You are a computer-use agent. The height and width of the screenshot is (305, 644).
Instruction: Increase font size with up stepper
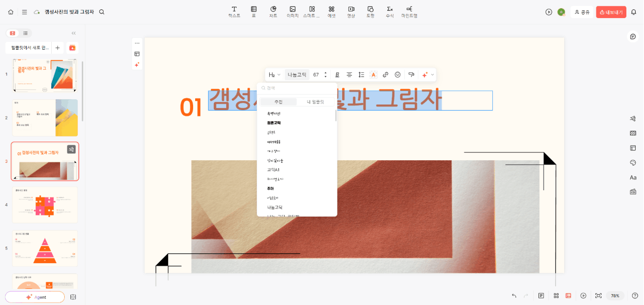325,73
